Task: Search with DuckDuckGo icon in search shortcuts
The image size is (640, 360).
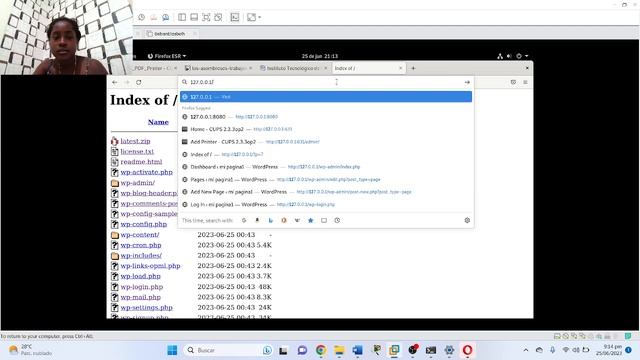Action: pyautogui.click(x=284, y=220)
